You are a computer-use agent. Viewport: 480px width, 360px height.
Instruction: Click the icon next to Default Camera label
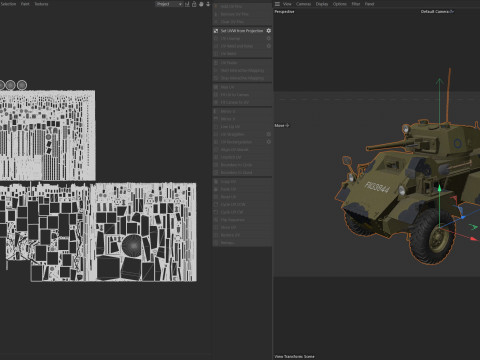[452, 12]
